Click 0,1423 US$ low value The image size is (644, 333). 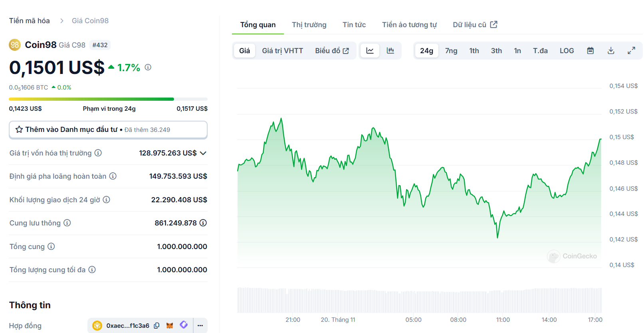tap(26, 109)
